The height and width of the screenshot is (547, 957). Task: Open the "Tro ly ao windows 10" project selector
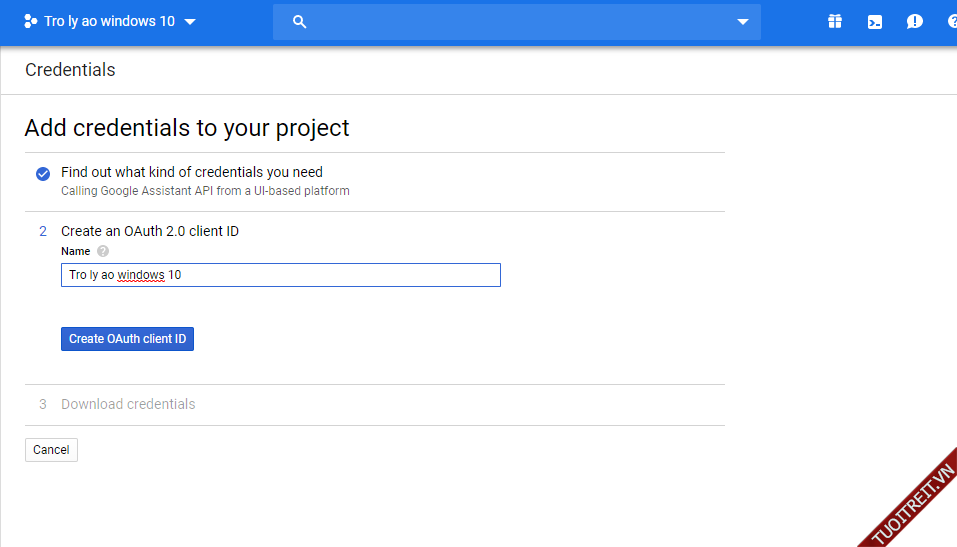(109, 21)
